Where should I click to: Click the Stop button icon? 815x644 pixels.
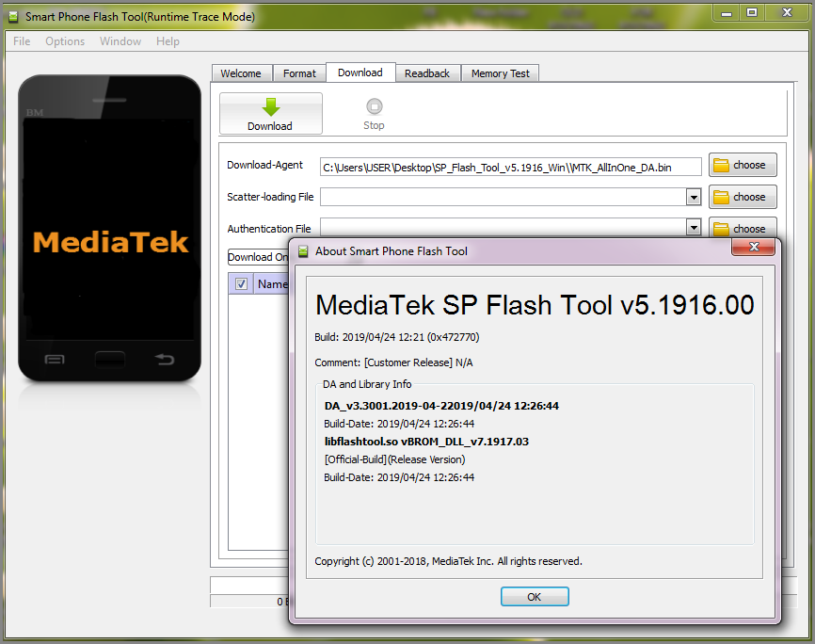click(374, 106)
